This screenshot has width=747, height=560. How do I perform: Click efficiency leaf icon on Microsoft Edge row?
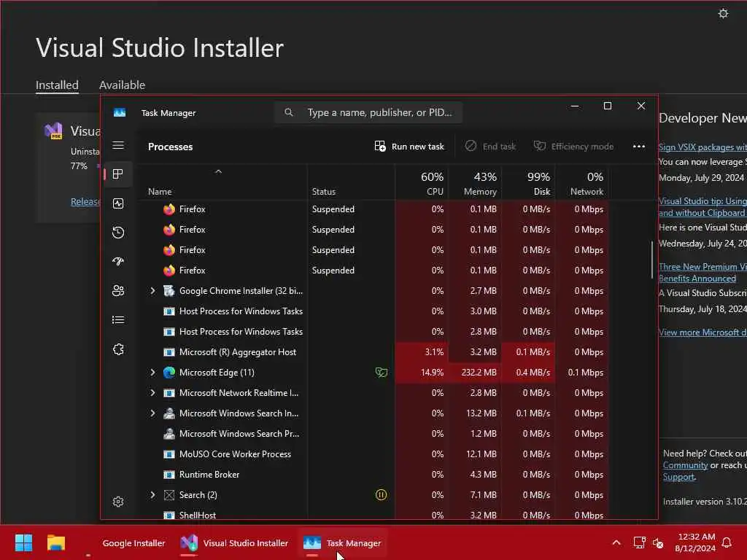[381, 373]
